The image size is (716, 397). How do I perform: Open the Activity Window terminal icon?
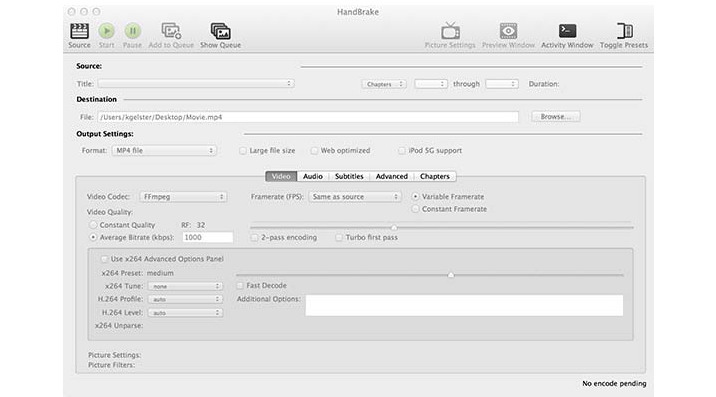point(567,31)
